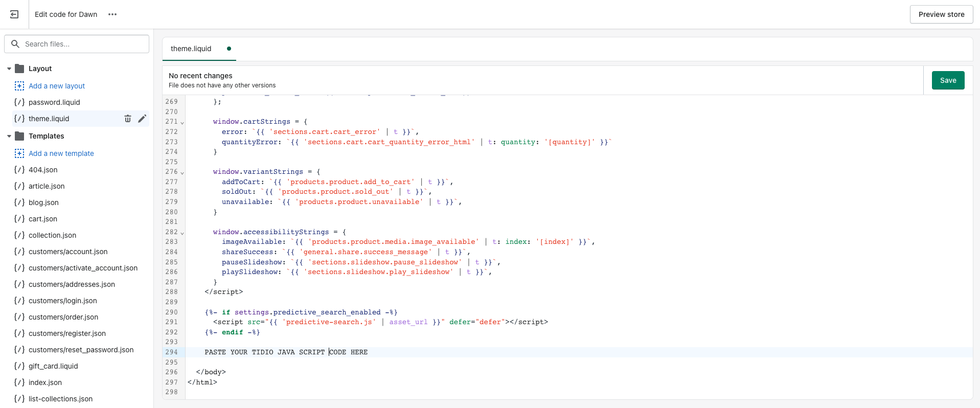Viewport: 980px width, 408px height.
Task: Click Add a new template link
Action: [x=61, y=153]
